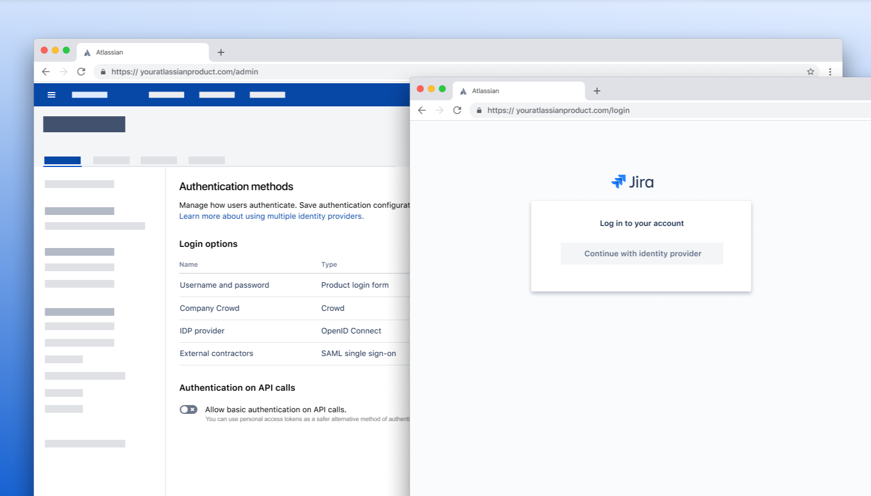
Task: Continue with identity provider
Action: pyautogui.click(x=642, y=253)
